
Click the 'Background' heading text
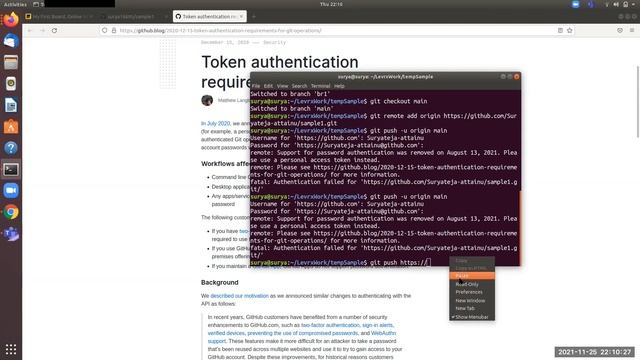[220, 282]
